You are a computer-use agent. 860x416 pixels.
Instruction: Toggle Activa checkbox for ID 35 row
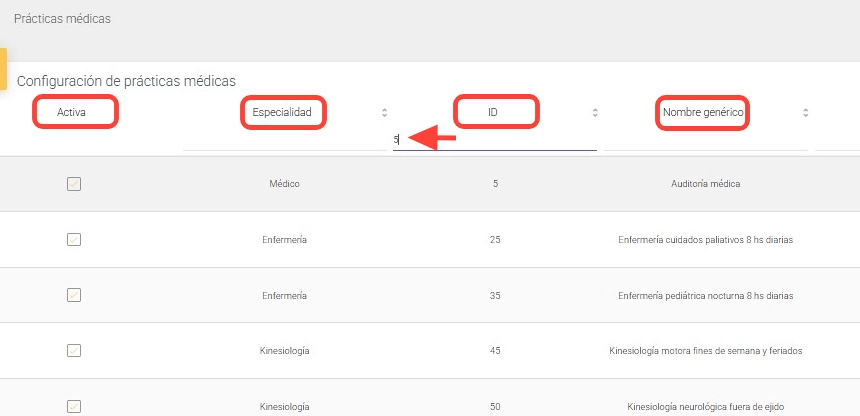73,295
